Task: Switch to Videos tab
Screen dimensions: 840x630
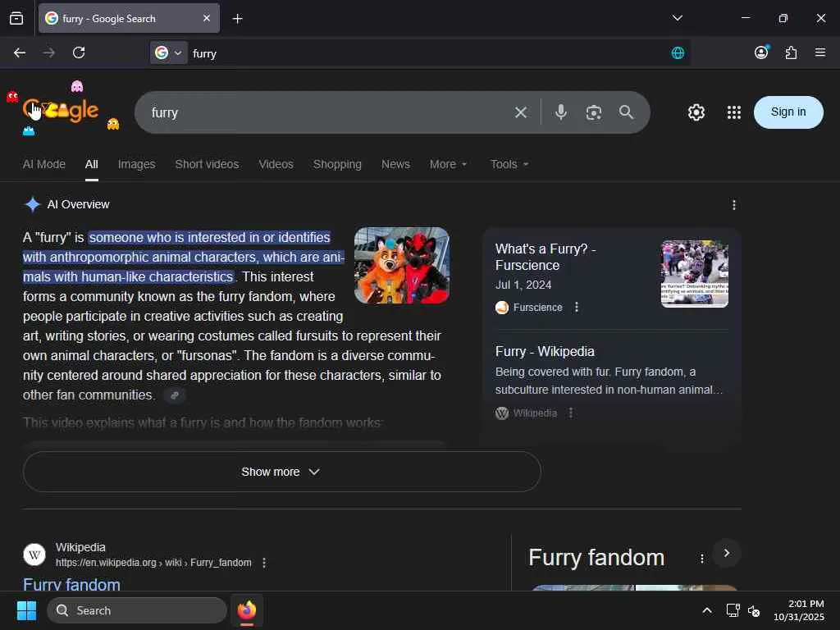Action: [x=276, y=164]
